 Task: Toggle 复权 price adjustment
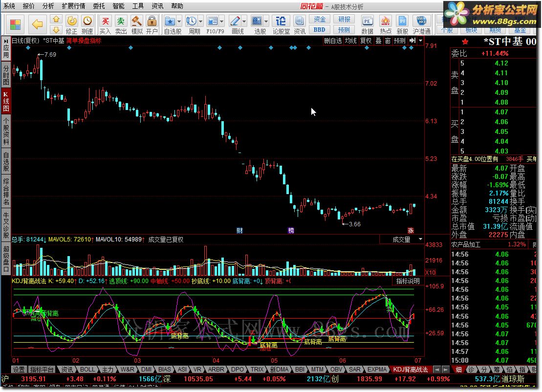[x=366, y=41]
